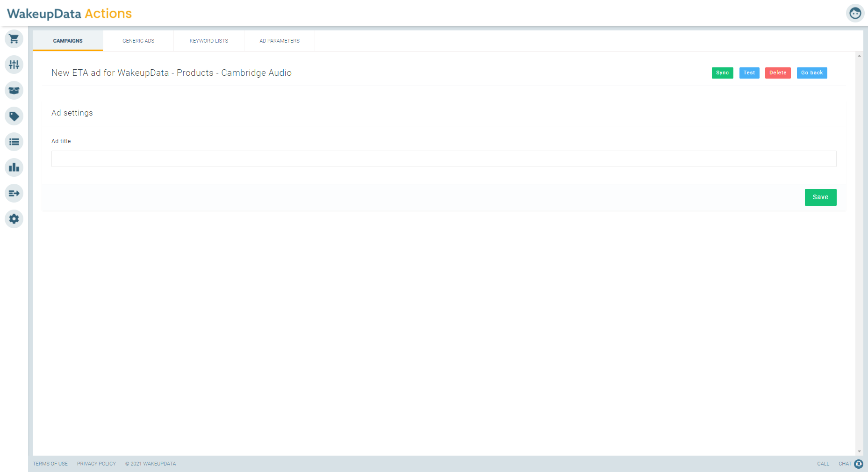Click the Go back button

point(812,73)
